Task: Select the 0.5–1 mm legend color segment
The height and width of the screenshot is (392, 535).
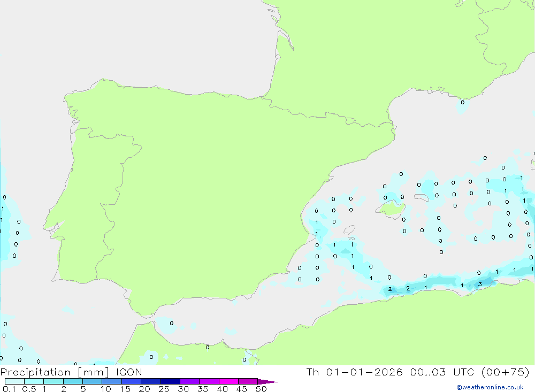Action: (x=34, y=381)
